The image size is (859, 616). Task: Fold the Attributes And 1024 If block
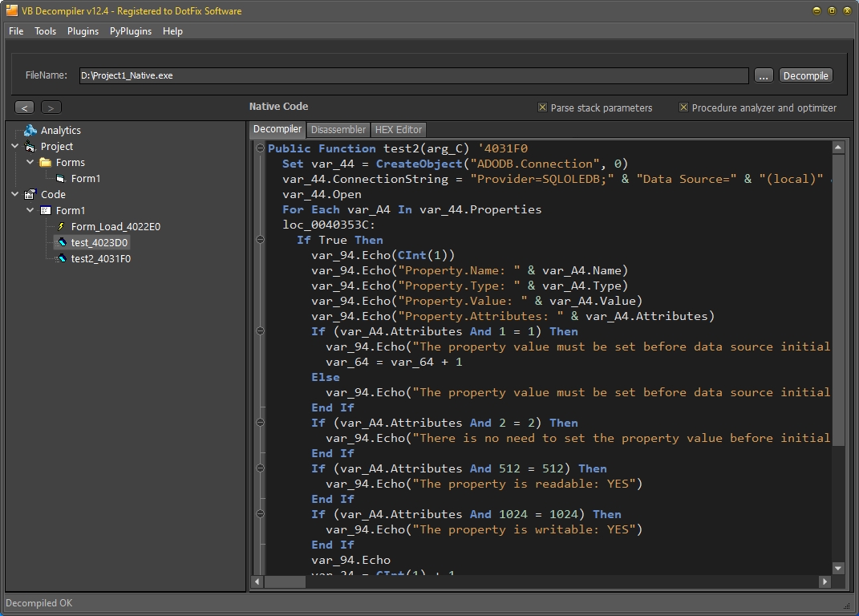coord(260,514)
